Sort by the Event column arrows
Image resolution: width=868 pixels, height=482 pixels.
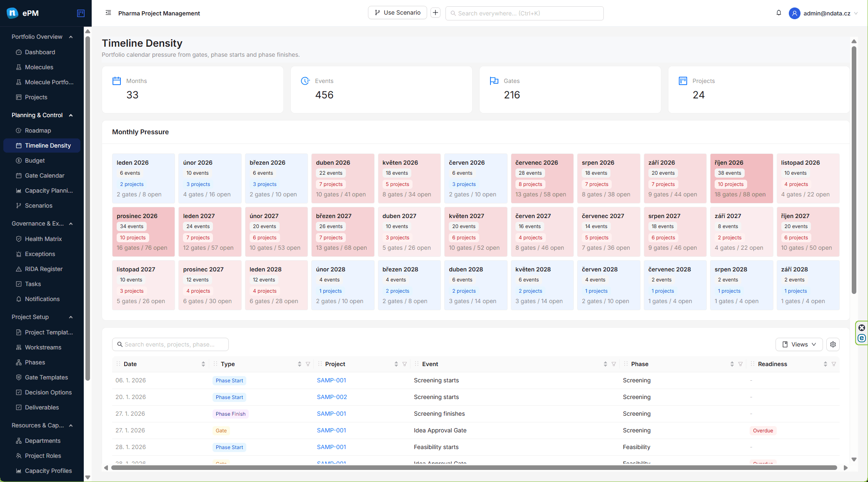coord(605,364)
